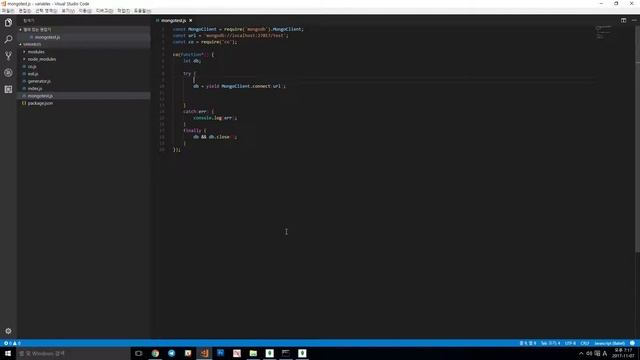The height and width of the screenshot is (360, 640).
Task: Open the terminal window taskbar icon
Action: [x=286, y=353]
